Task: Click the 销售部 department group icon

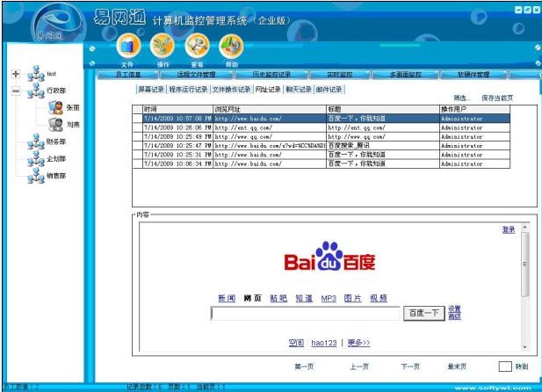Action: point(35,176)
